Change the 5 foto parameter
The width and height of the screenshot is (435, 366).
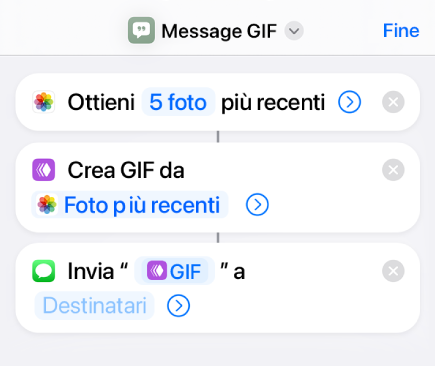click(178, 102)
